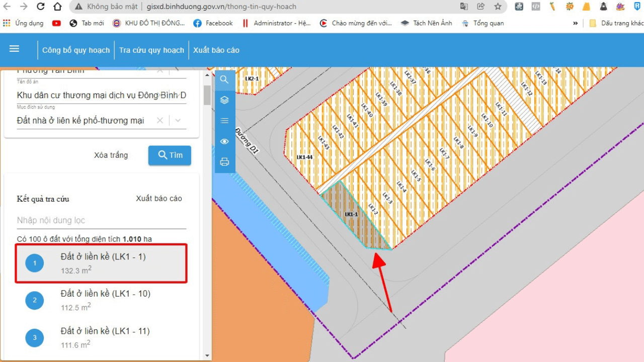Click the sidebar scrollbar thumb
Image resolution: width=644 pixels, height=362 pixels.
pos(207,95)
